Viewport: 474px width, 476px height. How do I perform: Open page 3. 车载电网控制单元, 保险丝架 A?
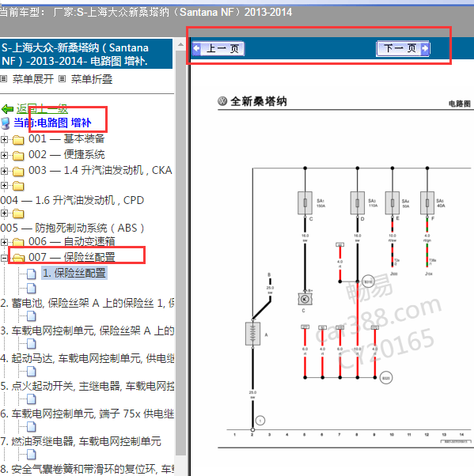[x=87, y=331]
